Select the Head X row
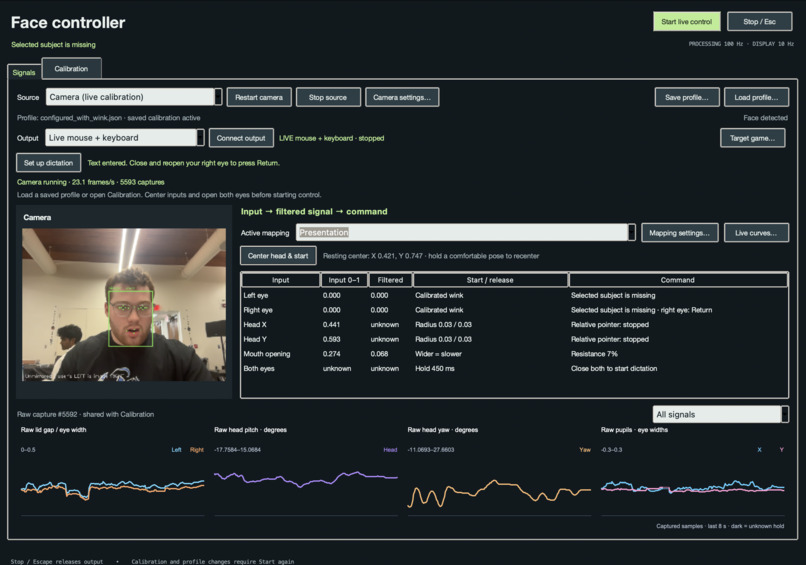806x565 pixels. coord(514,324)
